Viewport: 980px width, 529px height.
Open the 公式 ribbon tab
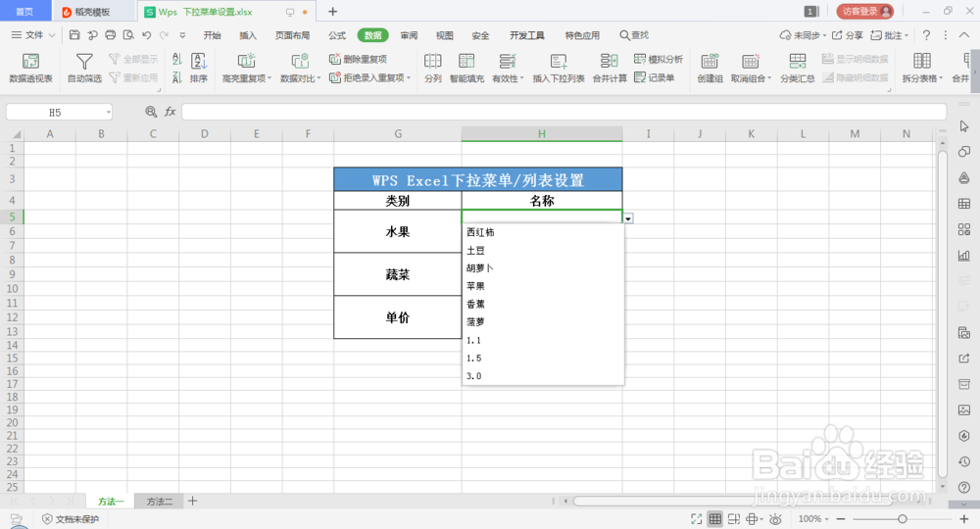[337, 35]
